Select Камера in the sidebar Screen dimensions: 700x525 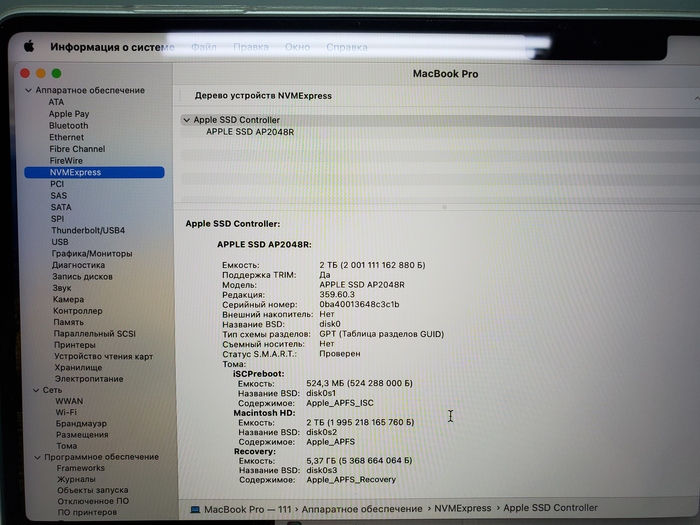click(x=68, y=300)
